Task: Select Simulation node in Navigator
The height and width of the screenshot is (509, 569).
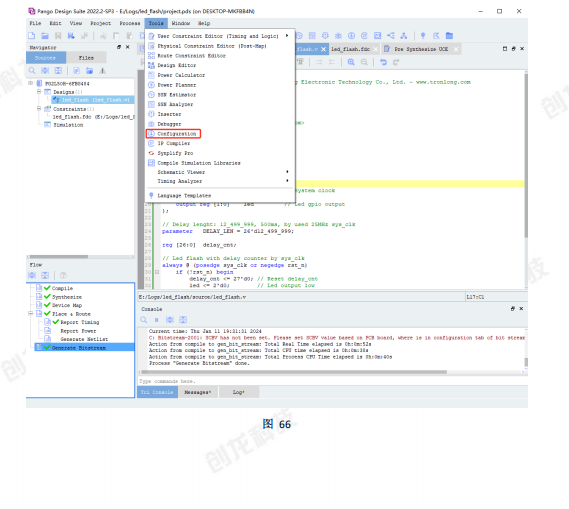Action: tap(68, 125)
